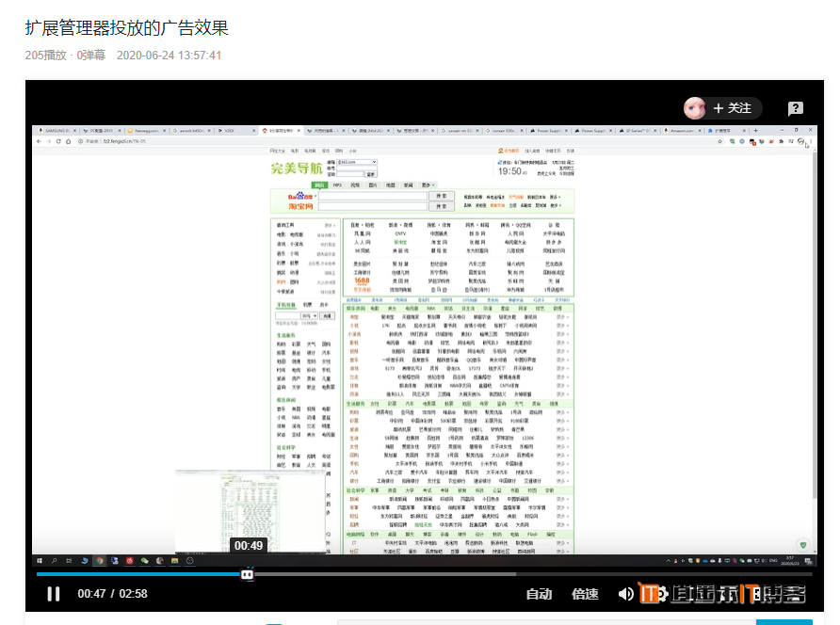Open the email domain dropdown
The width and height of the screenshot is (840, 625).
click(357, 163)
